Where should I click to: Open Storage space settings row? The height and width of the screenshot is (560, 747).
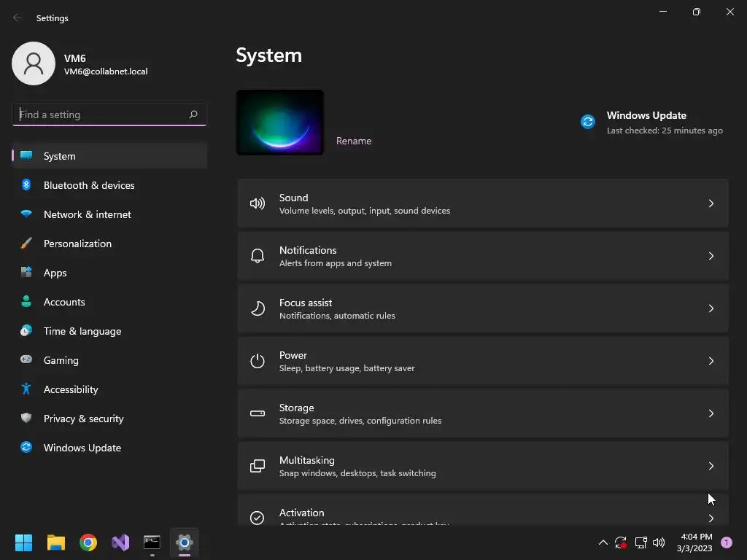coord(483,413)
